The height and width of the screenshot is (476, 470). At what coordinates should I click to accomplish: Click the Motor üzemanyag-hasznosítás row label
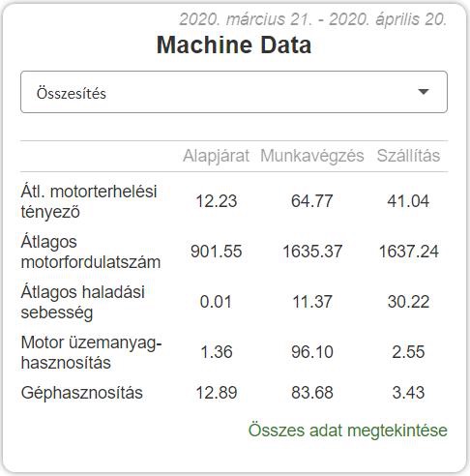(91, 352)
